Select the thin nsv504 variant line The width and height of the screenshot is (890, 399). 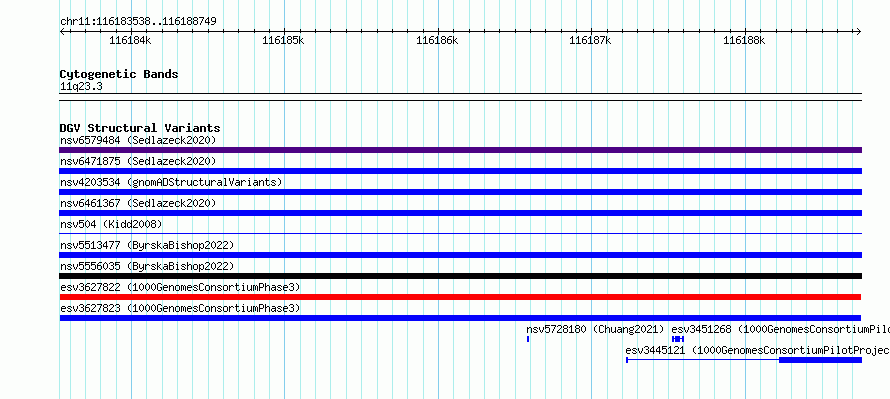click(460, 233)
